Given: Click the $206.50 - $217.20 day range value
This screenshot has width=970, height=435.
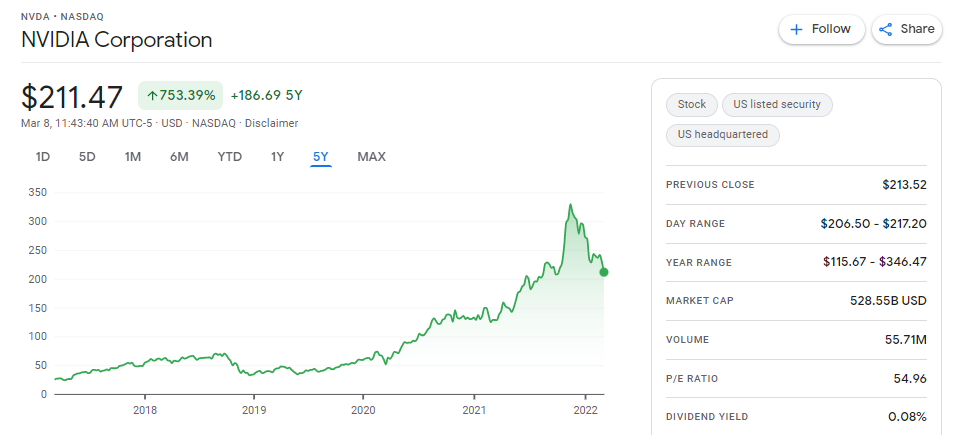Looking at the screenshot, I should [x=873, y=223].
